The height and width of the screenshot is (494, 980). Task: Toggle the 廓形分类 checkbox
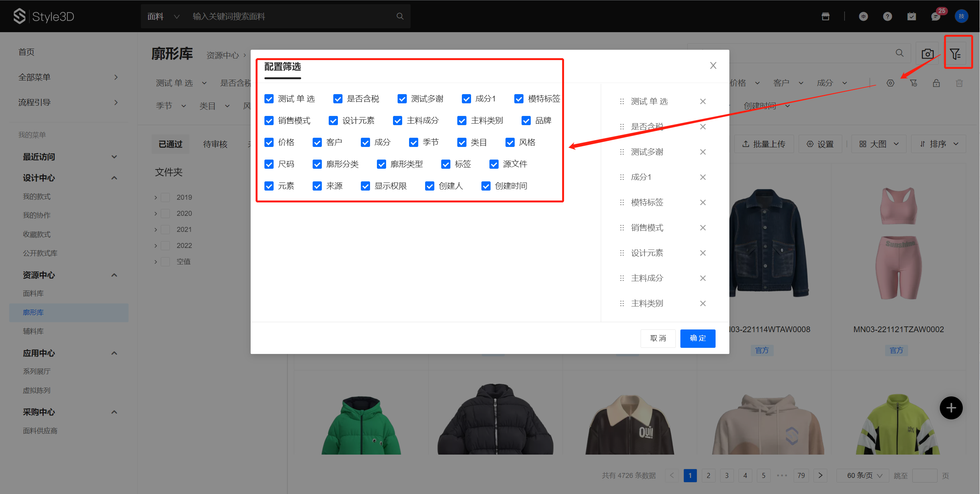click(x=317, y=164)
